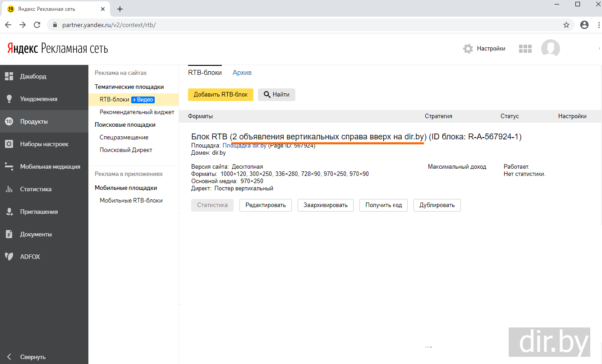Click the Найти search button
Image resolution: width=602 pixels, height=364 pixels.
tap(276, 95)
